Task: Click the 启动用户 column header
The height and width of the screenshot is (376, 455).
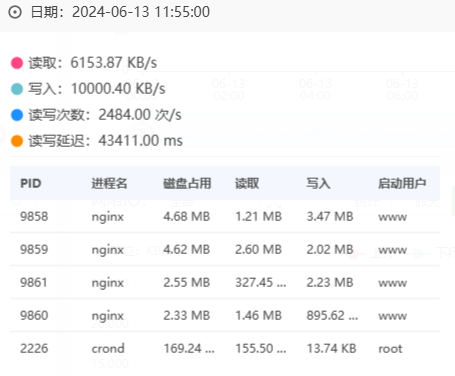Action: pyautogui.click(x=402, y=183)
